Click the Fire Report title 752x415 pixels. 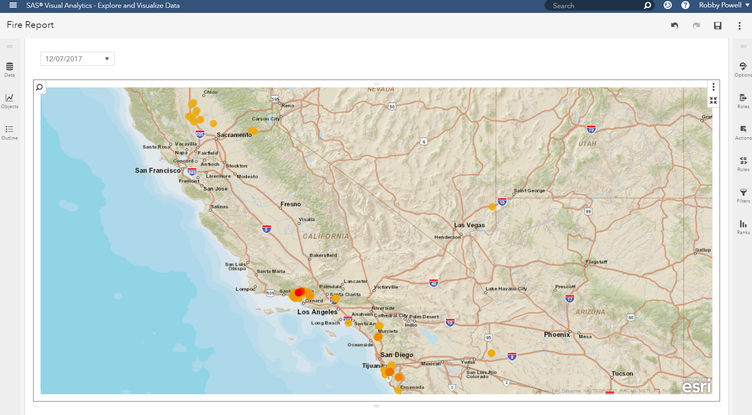tap(30, 25)
